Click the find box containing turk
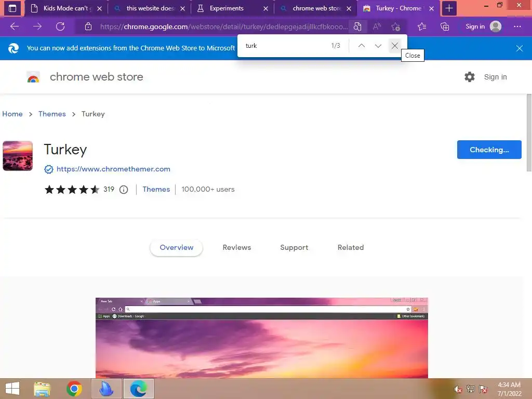 (284, 46)
